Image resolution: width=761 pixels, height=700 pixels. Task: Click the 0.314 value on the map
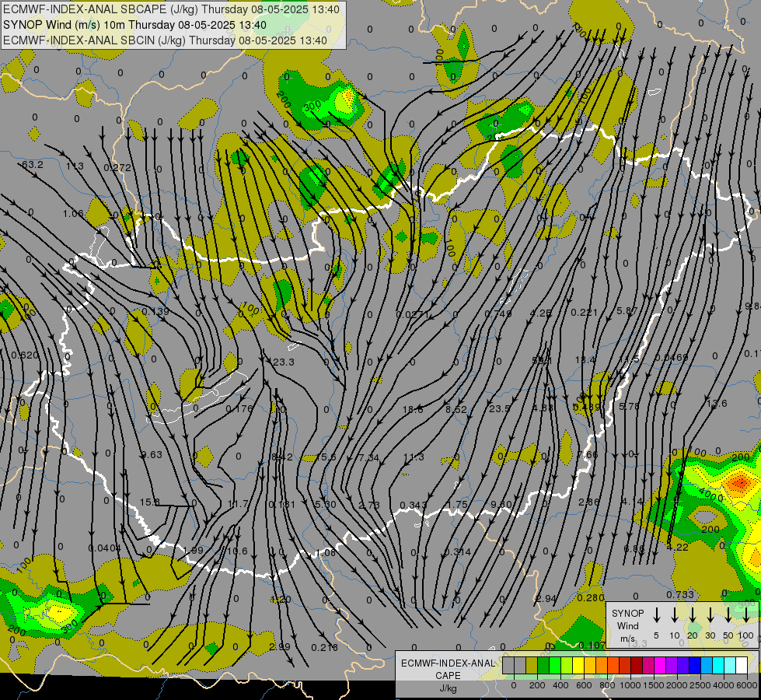click(457, 552)
